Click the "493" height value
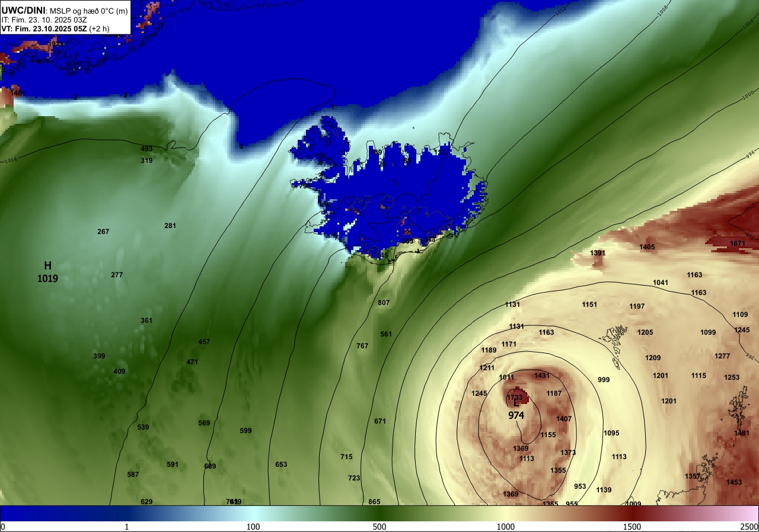Screen dimensions: 759x532 (x=146, y=149)
